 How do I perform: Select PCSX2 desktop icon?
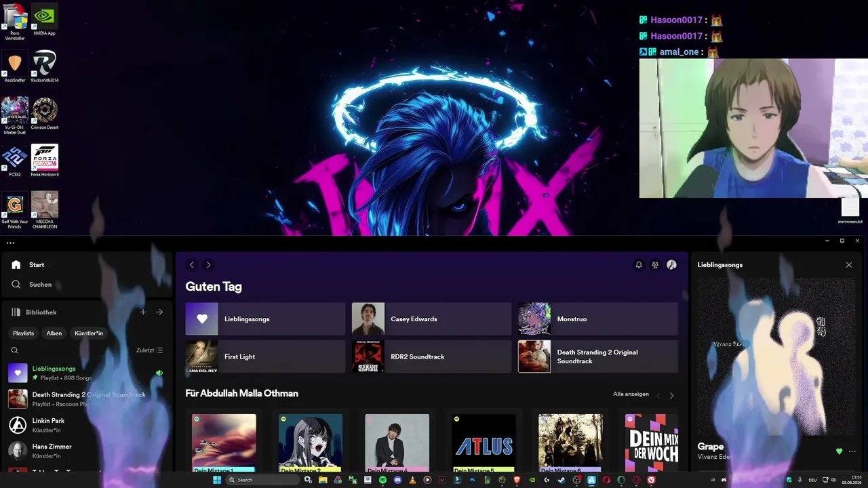point(15,161)
